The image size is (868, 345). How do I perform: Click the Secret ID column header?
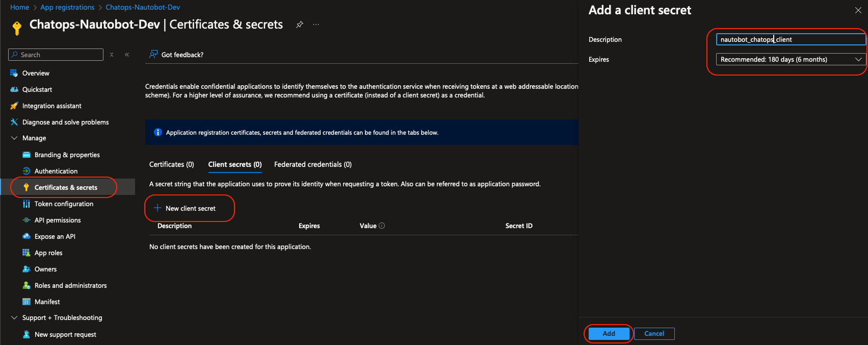click(519, 226)
